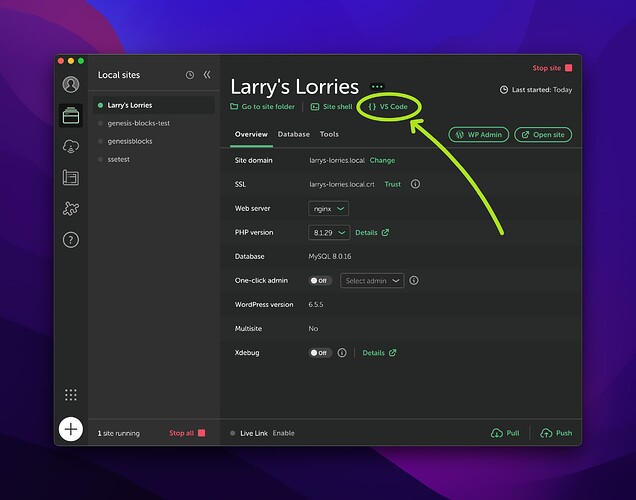The height and width of the screenshot is (500, 636).
Task: Click the WP Admin button
Action: pos(479,135)
